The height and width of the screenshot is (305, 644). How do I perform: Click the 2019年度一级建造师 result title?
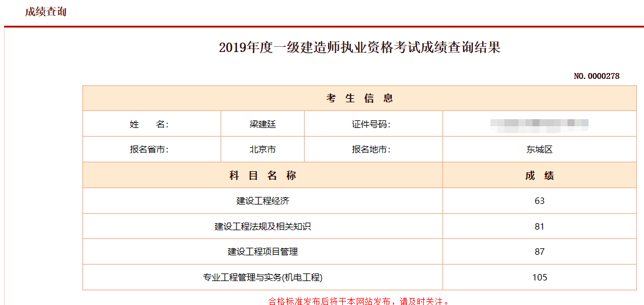[359, 48]
